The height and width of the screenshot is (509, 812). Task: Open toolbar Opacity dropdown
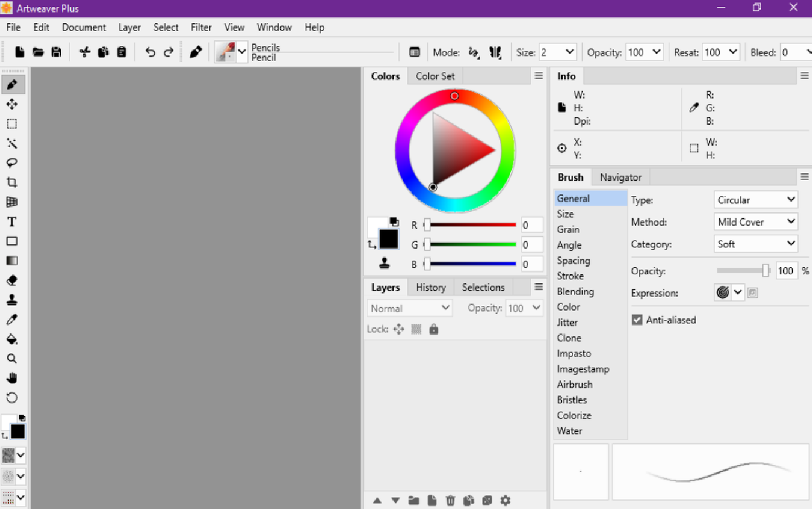tap(657, 52)
